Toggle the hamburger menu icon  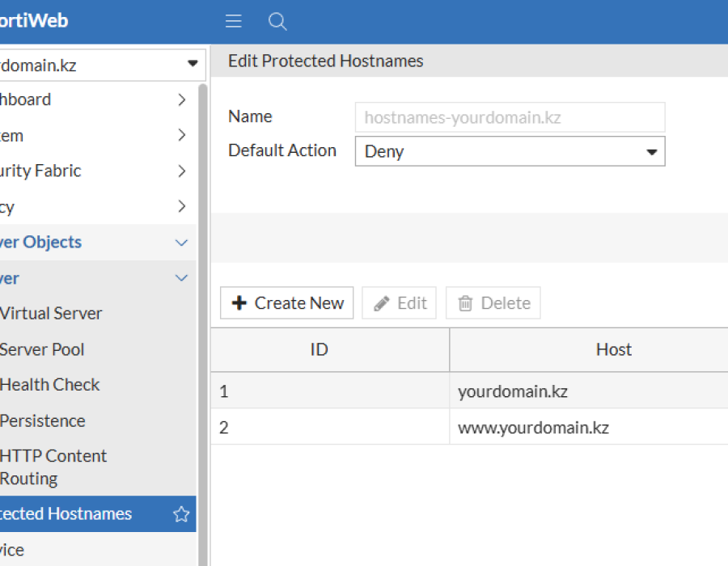[x=233, y=21]
